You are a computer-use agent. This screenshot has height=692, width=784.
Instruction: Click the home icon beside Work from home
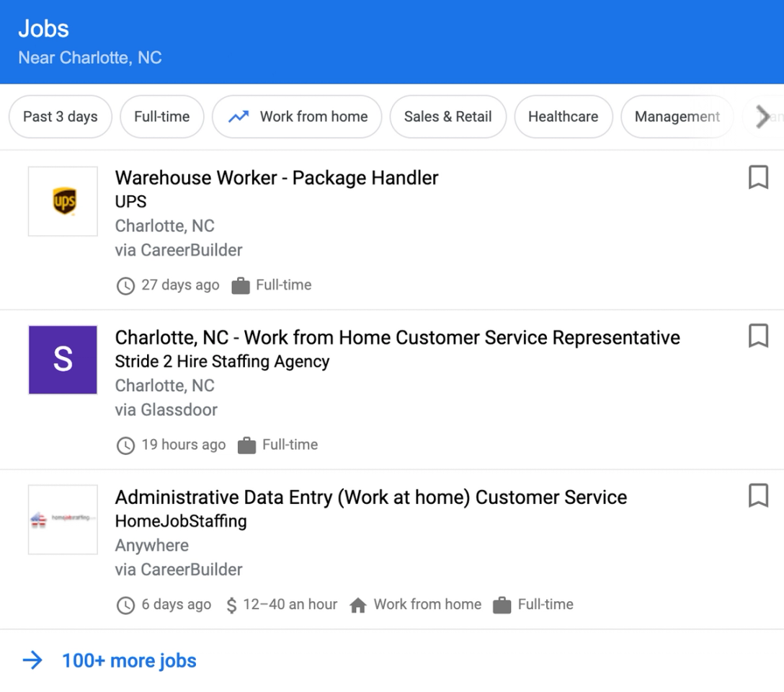point(358,605)
